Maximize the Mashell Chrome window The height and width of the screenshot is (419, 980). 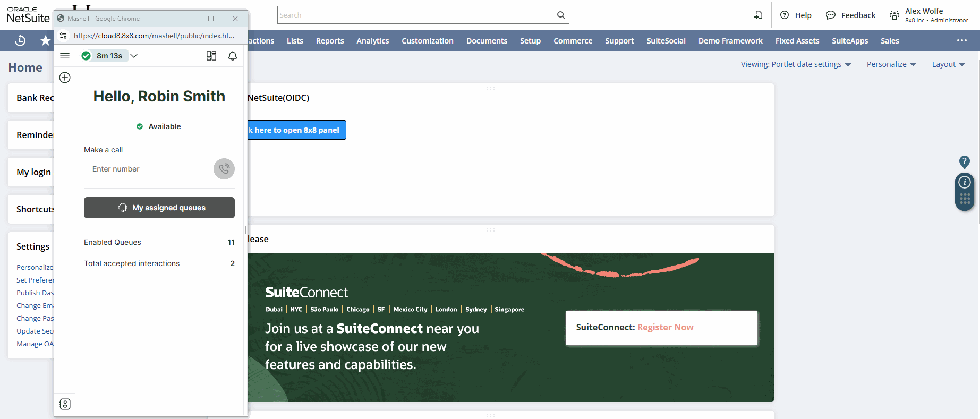point(211,19)
